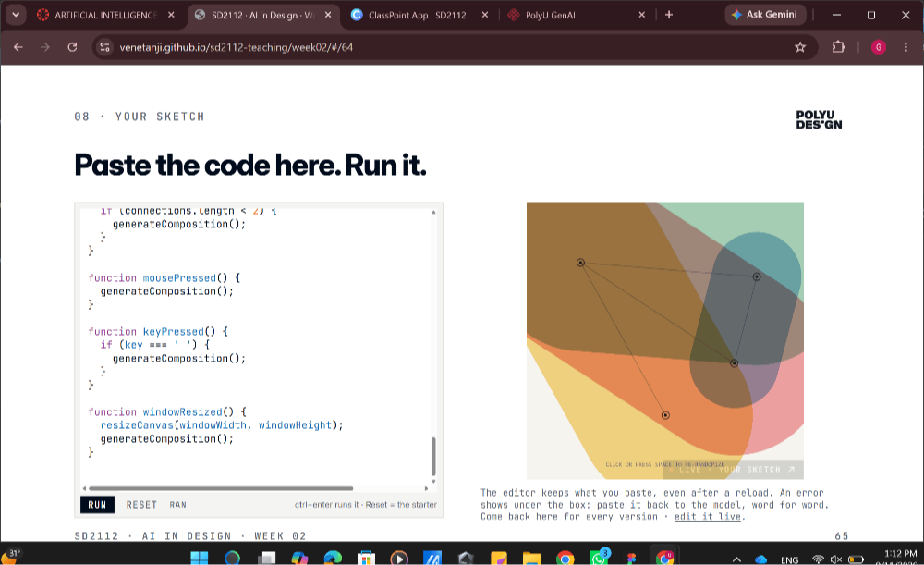The width and height of the screenshot is (924, 565).
Task: Click the sketch canvas to re-randomize
Action: click(664, 340)
